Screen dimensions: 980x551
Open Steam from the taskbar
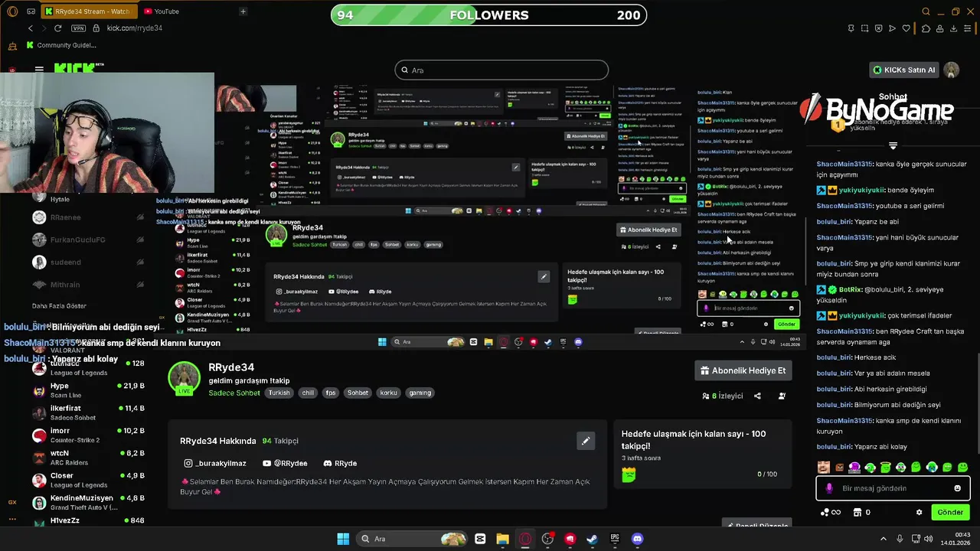click(592, 539)
